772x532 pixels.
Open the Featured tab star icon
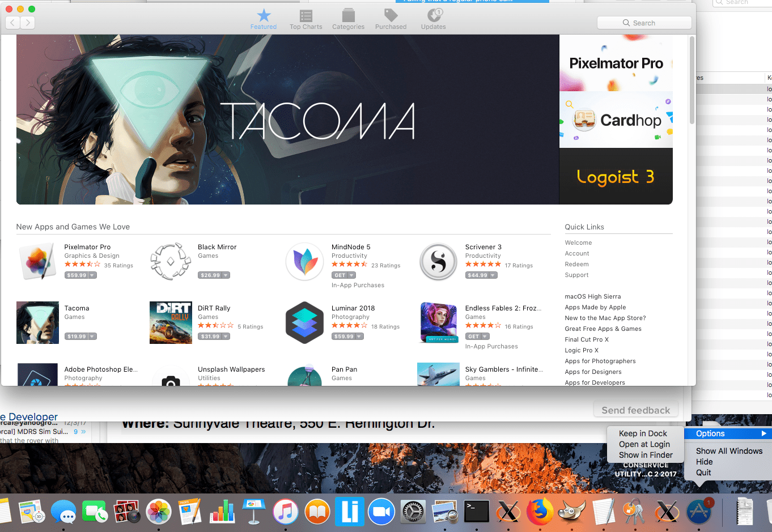(264, 15)
